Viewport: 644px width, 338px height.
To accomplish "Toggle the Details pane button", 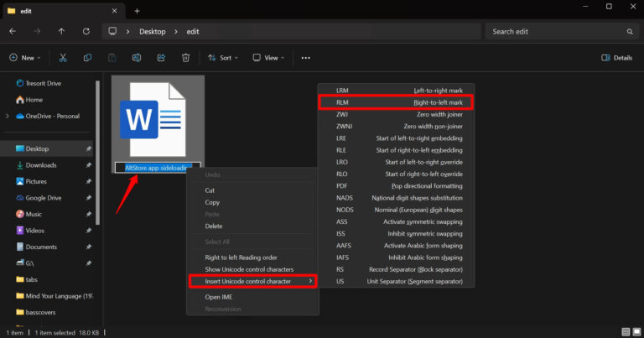I will 617,58.
